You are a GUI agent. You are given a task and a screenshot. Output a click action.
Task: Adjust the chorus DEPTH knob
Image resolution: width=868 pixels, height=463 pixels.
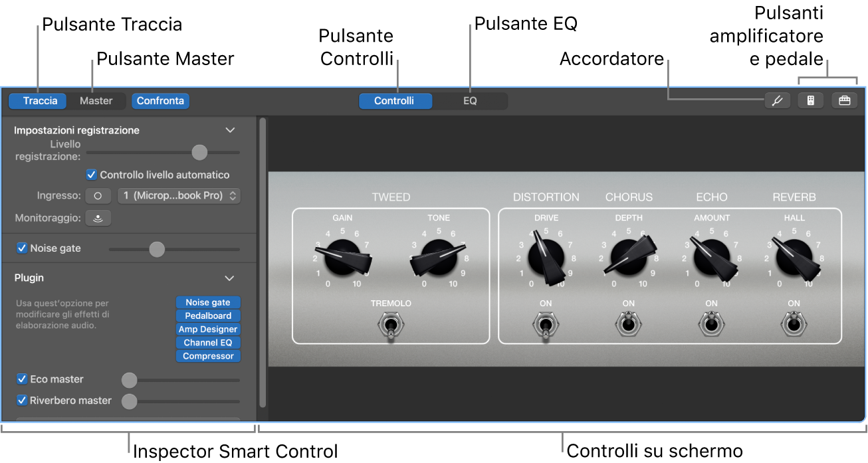click(x=629, y=257)
